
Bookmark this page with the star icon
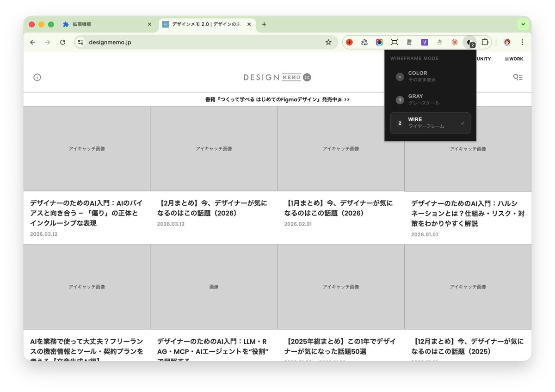click(x=328, y=42)
